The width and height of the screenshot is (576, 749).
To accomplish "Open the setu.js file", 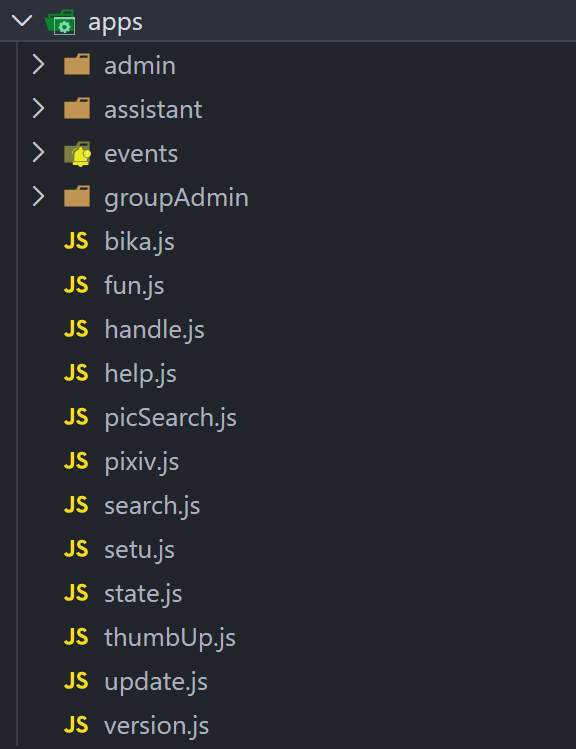I will (139, 549).
